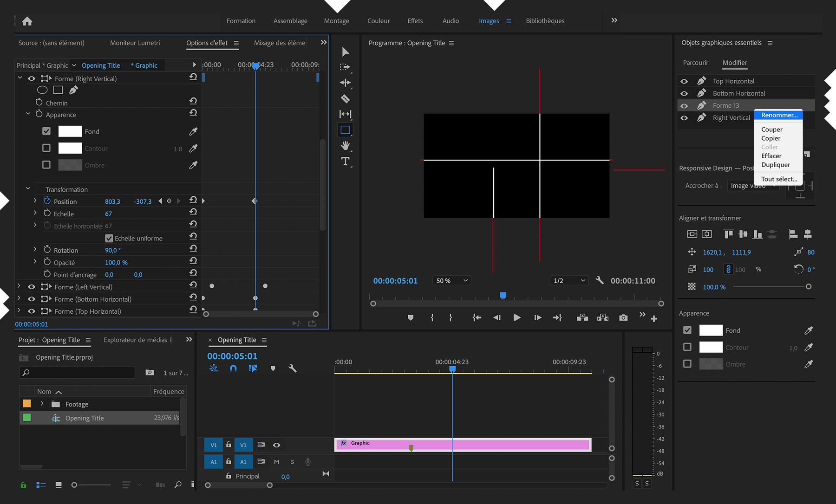Click the Rectangle shape tool
Screen dimensions: 836x504
coord(345,130)
